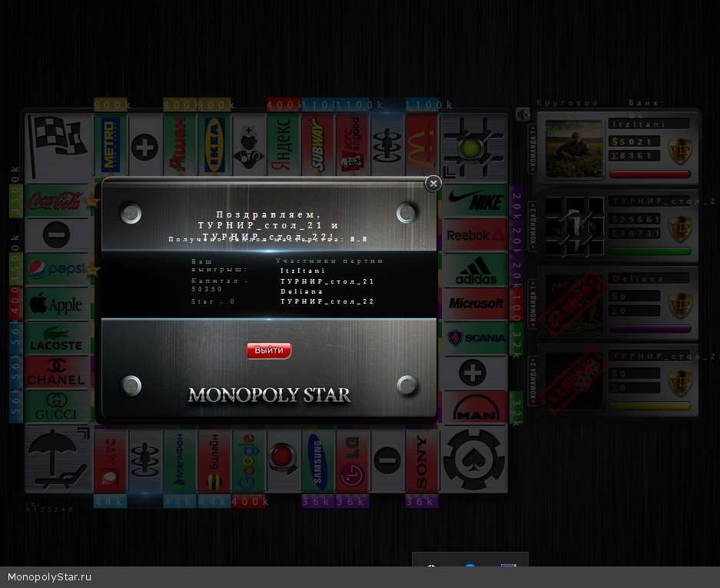
Task: Click the beach umbrella corner cell
Action: (58, 460)
